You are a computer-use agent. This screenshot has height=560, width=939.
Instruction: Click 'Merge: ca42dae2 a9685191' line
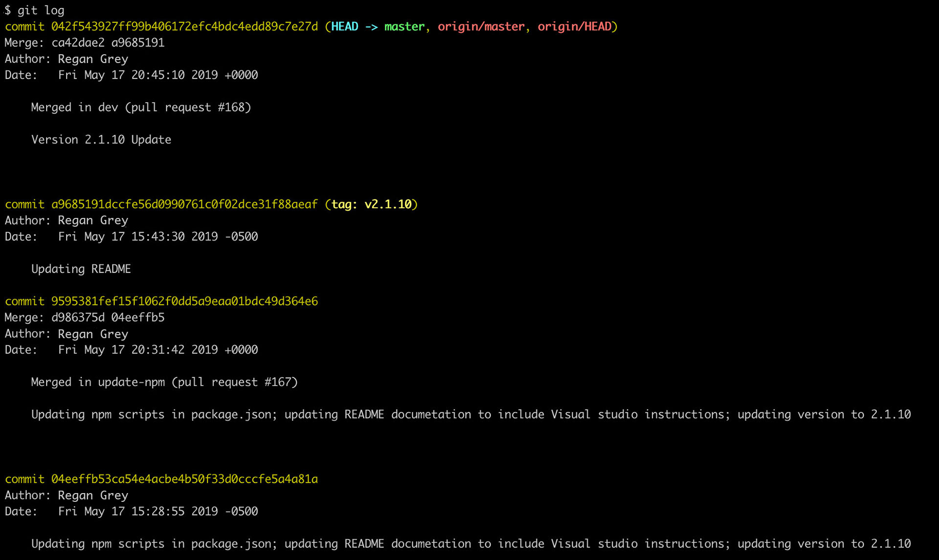tap(85, 43)
